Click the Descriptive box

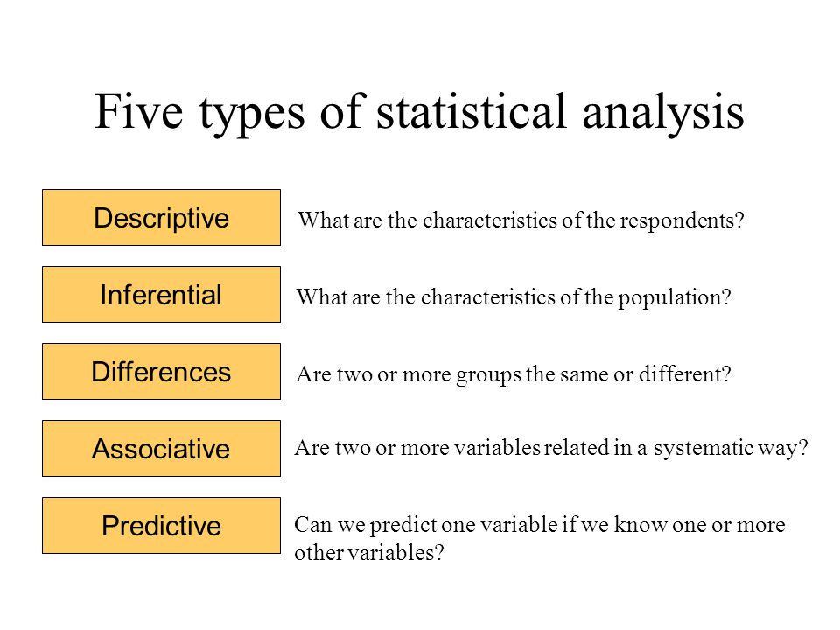pyautogui.click(x=161, y=218)
